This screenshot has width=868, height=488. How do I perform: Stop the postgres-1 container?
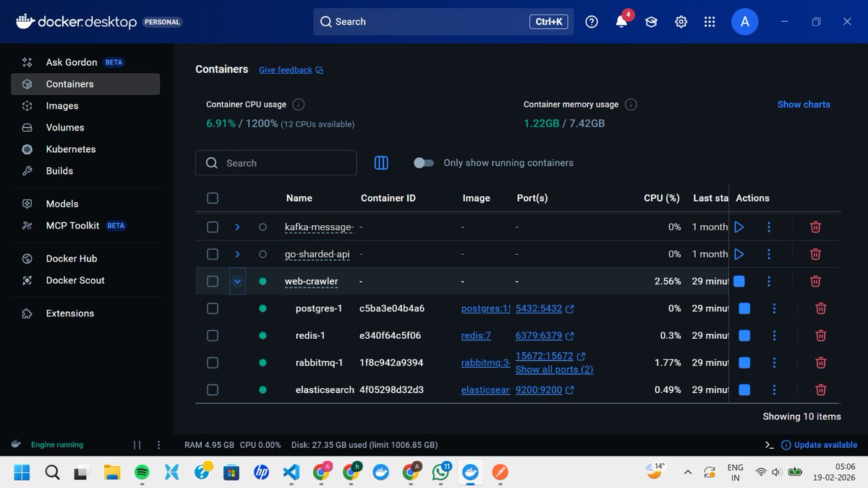tap(744, 308)
